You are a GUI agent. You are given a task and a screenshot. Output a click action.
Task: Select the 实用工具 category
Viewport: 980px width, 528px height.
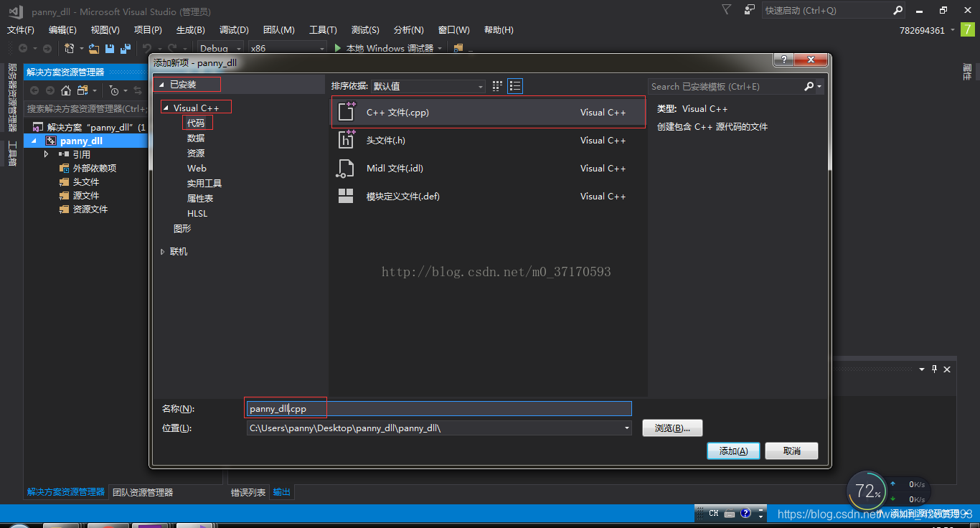pos(204,184)
